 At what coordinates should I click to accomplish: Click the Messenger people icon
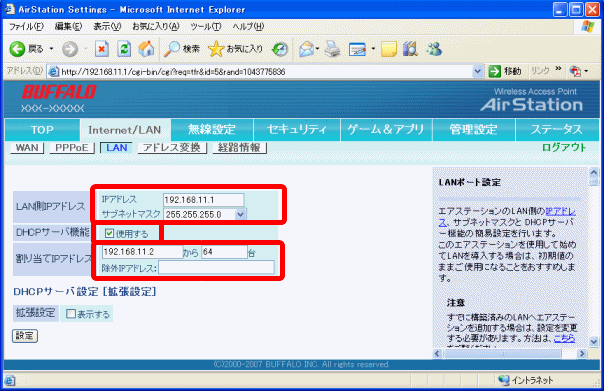click(x=434, y=49)
